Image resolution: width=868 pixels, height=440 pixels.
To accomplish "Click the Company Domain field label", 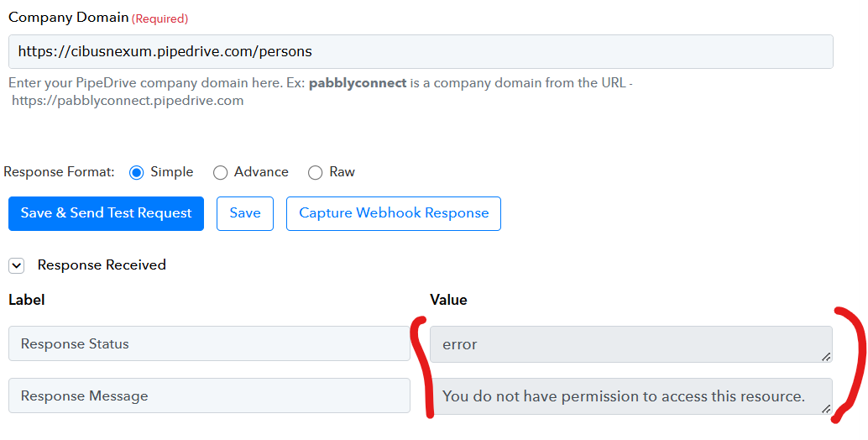I will click(69, 17).
